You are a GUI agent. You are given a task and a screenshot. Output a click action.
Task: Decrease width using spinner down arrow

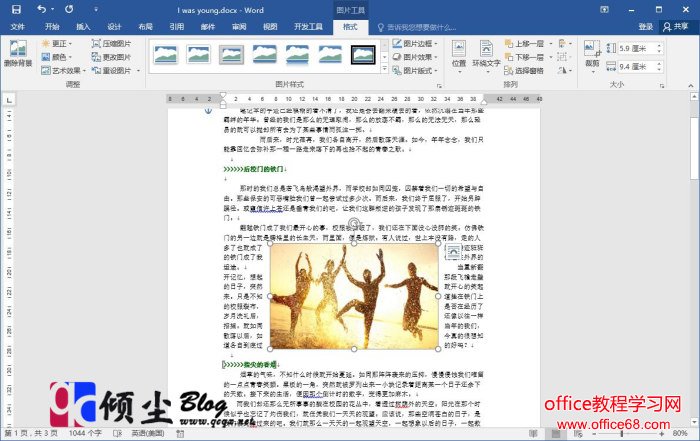[659, 69]
